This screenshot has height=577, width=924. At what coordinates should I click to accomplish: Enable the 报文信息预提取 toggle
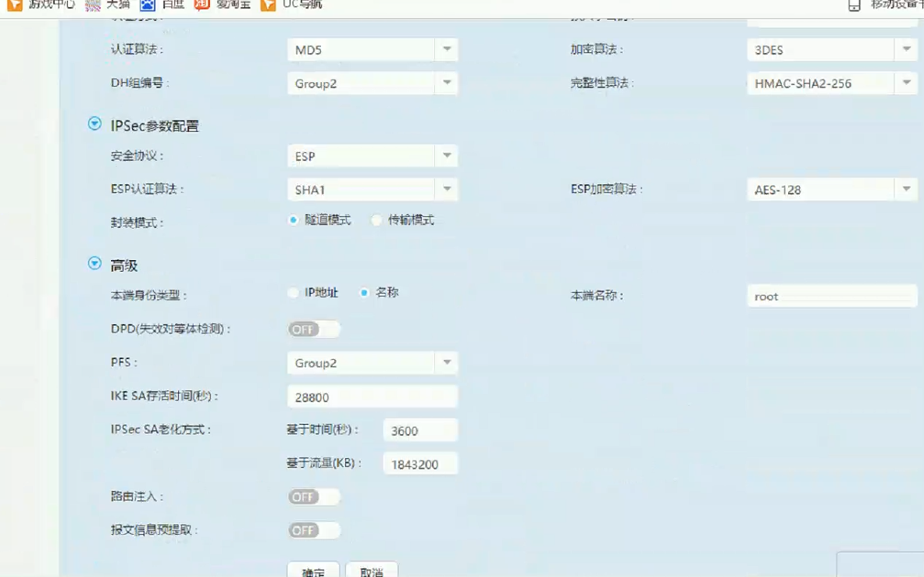[313, 530]
